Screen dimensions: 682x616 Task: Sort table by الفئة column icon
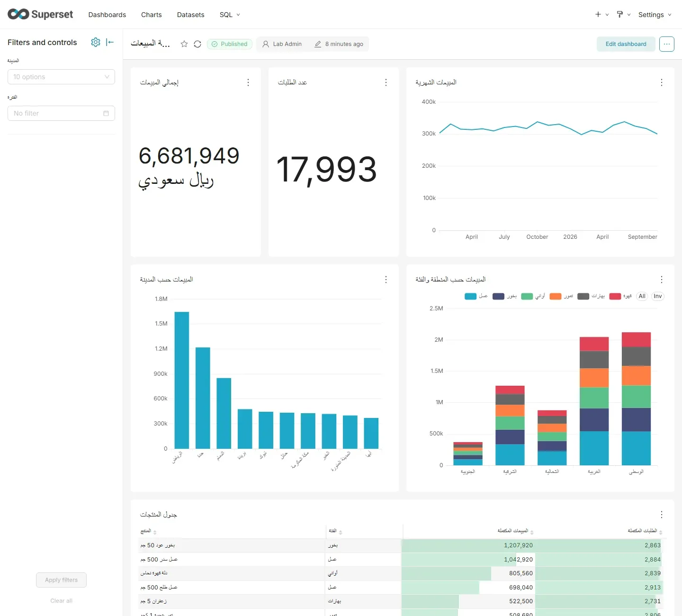pyautogui.click(x=341, y=532)
